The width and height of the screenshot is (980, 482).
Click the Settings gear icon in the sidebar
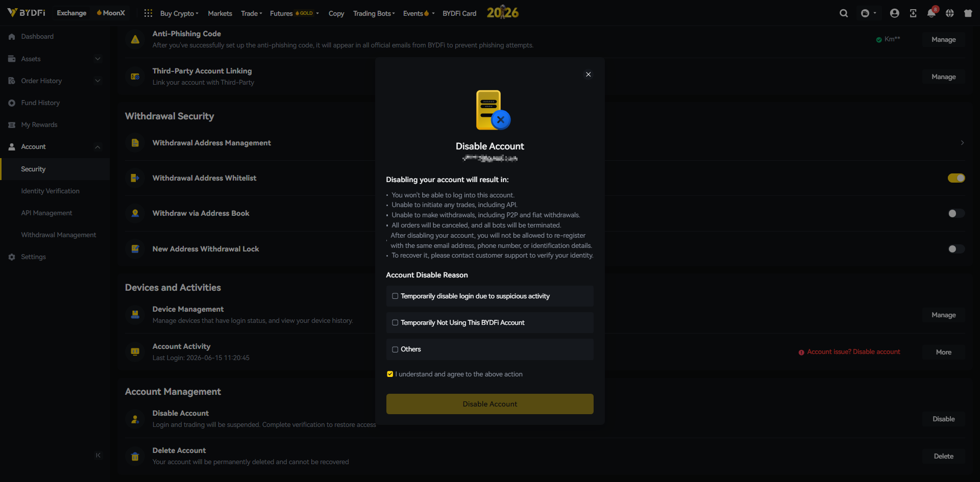[12, 257]
